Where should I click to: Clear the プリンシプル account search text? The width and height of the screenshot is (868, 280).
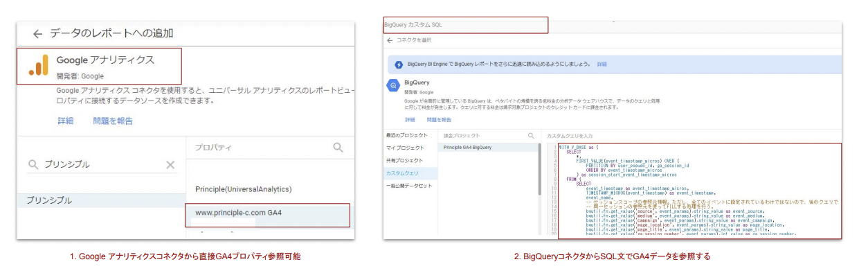[170, 165]
